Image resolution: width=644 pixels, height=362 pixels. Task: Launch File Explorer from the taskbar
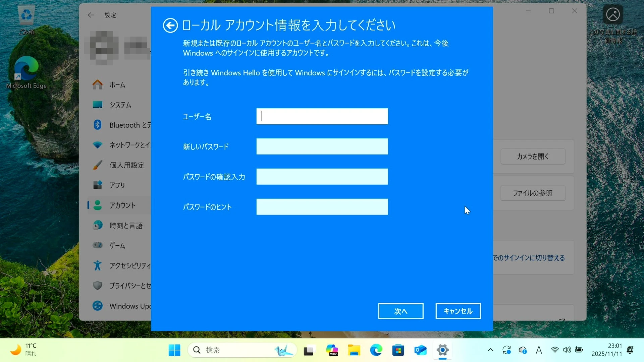pos(354,350)
